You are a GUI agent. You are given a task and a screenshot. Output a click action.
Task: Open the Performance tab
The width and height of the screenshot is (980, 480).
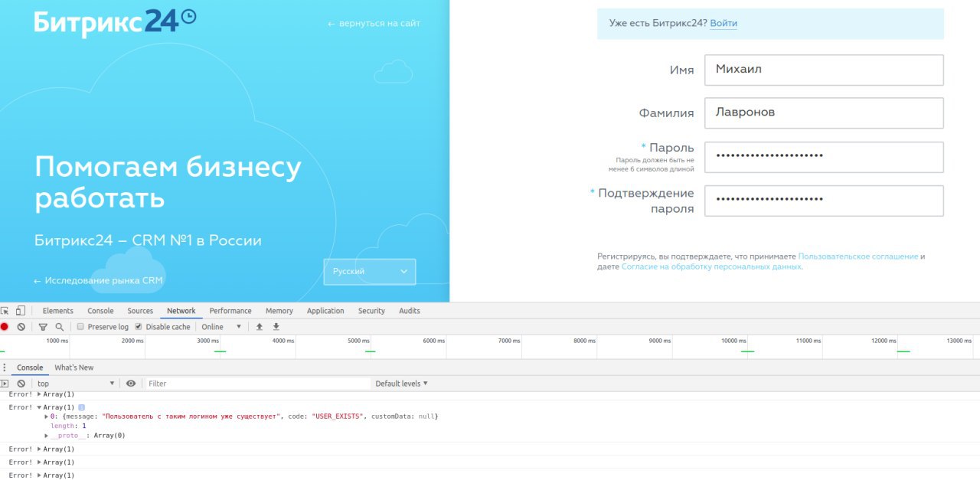[230, 311]
